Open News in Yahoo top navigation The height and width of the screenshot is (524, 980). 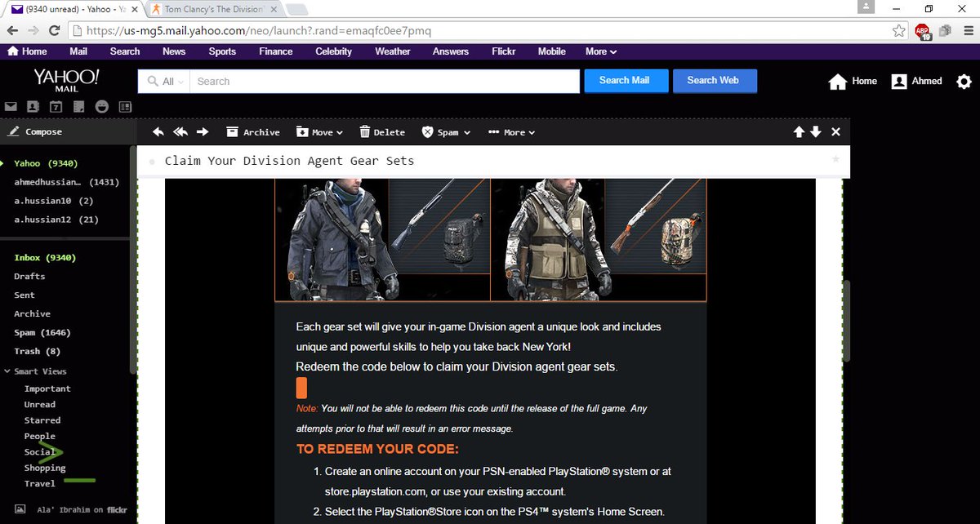click(x=174, y=51)
